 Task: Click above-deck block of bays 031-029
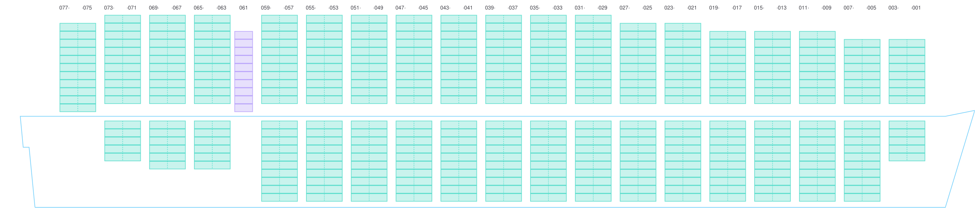click(x=593, y=59)
